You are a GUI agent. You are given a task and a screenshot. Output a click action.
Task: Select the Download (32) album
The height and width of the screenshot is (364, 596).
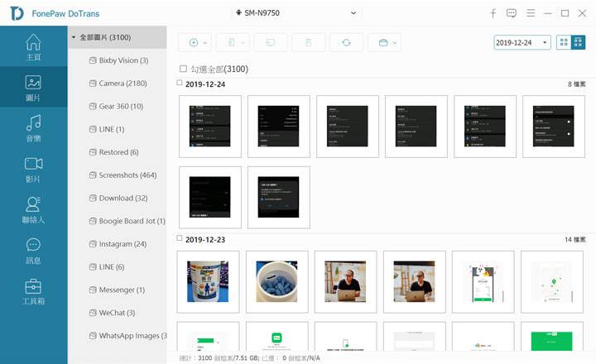118,198
